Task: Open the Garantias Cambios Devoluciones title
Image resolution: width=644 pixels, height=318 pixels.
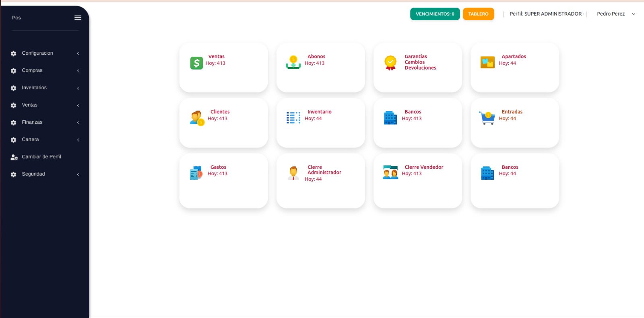Action: 420,62
